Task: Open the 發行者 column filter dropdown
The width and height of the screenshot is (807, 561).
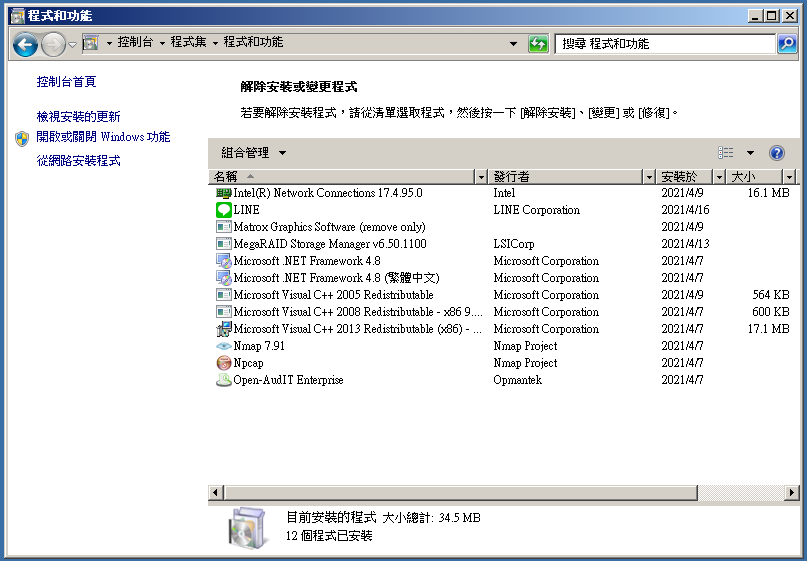Action: [x=649, y=177]
